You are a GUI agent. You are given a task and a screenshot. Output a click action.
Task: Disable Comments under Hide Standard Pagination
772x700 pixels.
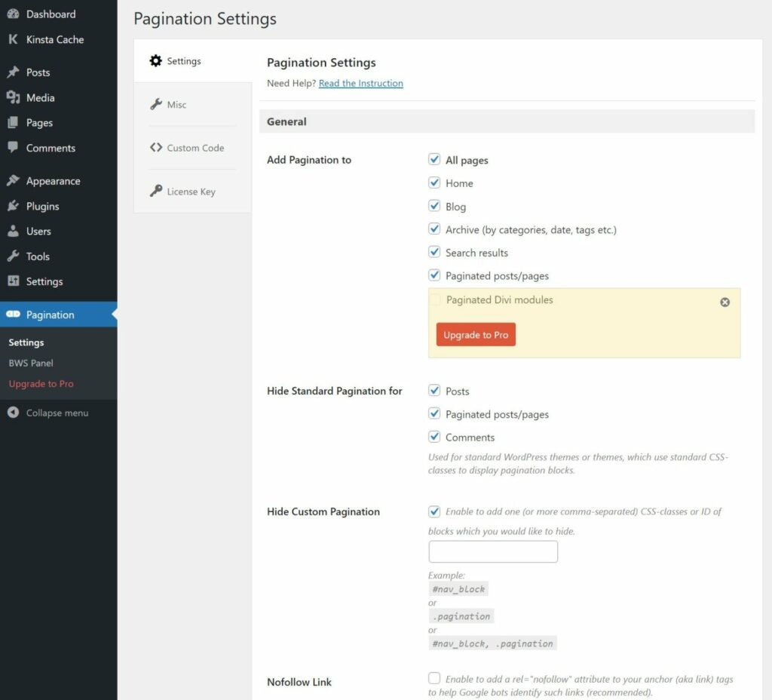point(434,437)
